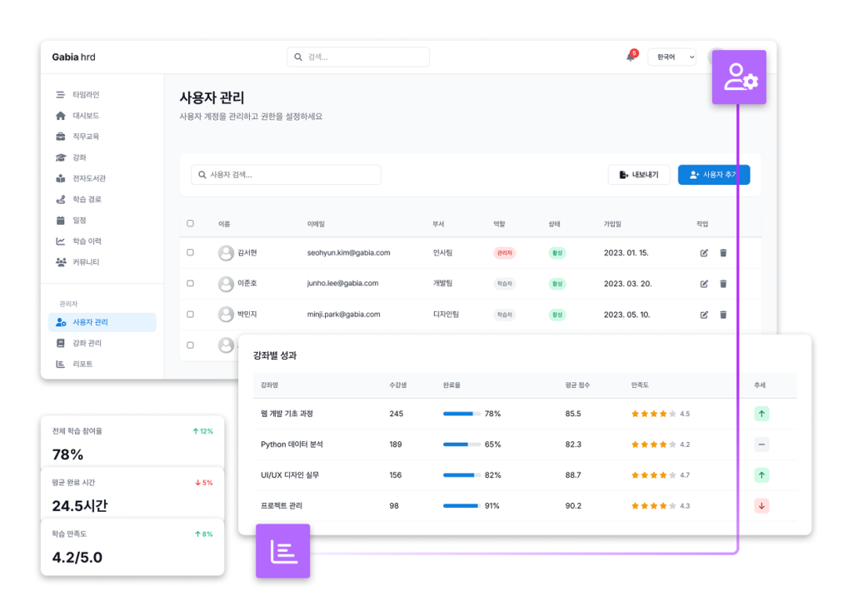Click the purple user settings icon
853x616 pixels.
pyautogui.click(x=739, y=77)
